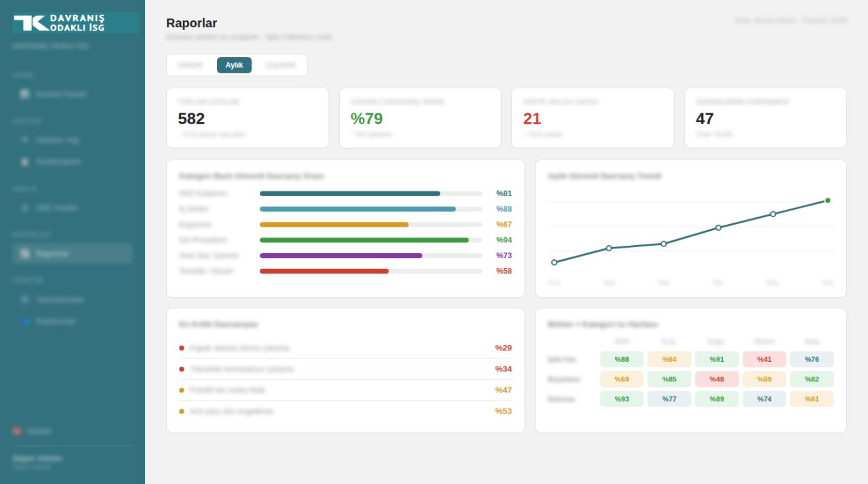Image resolution: width=868 pixels, height=484 pixels.
Task: Click the red 21 stat card value
Action: pos(532,119)
